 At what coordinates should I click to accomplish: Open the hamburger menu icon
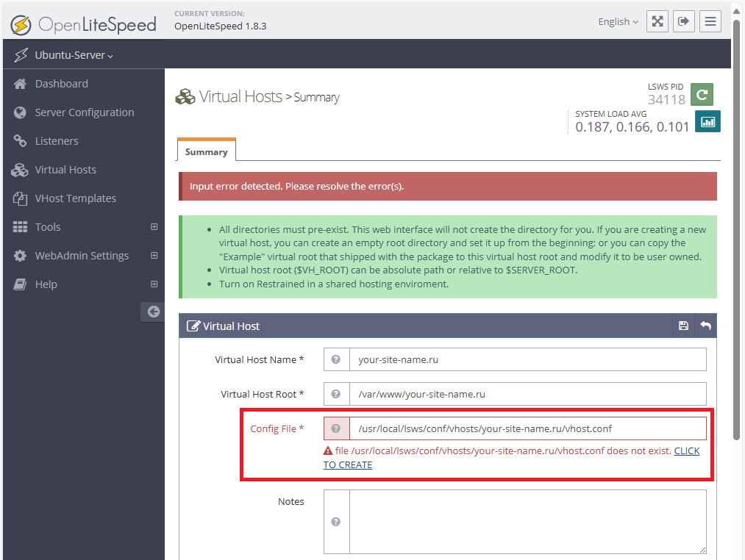(x=710, y=21)
